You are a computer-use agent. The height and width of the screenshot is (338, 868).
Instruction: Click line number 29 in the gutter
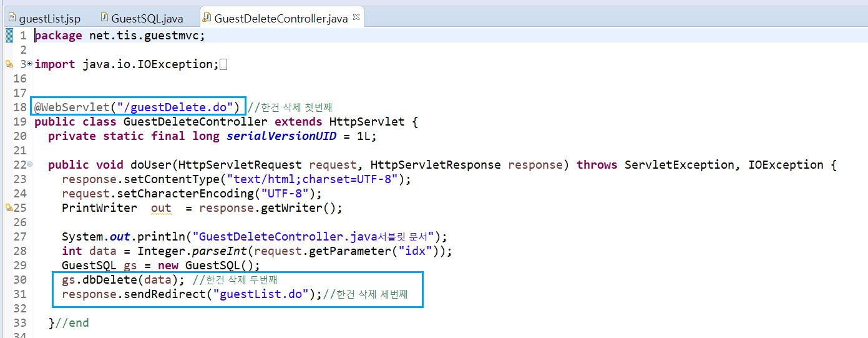click(20, 266)
